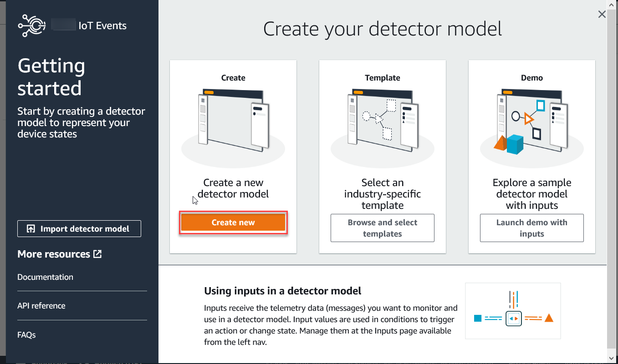Click the Import detector model button
This screenshot has height=364, width=618.
[79, 229]
